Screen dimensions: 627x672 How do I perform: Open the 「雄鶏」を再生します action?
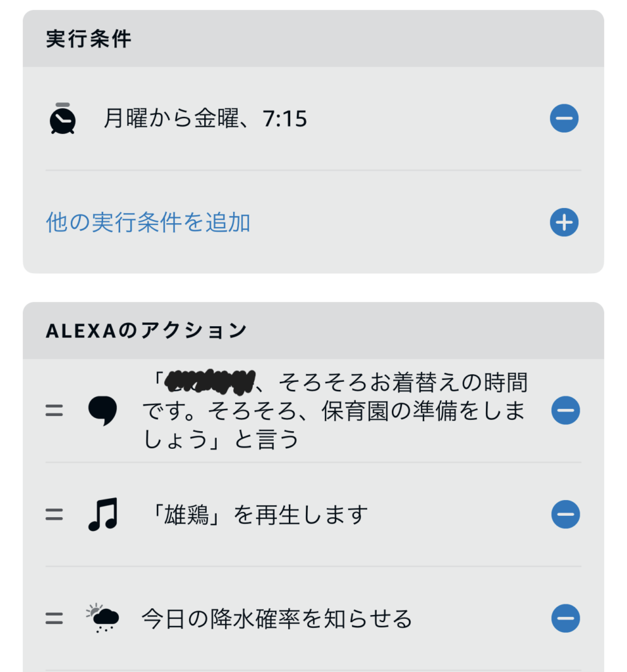pos(255,515)
